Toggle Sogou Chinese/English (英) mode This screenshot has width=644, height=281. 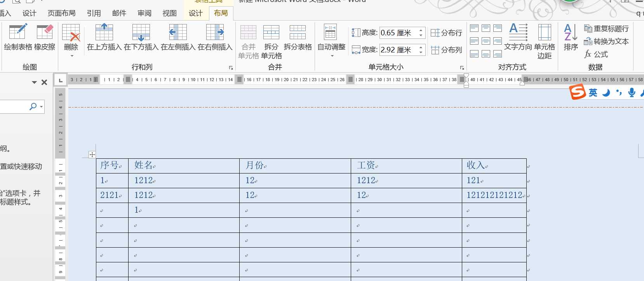(593, 93)
